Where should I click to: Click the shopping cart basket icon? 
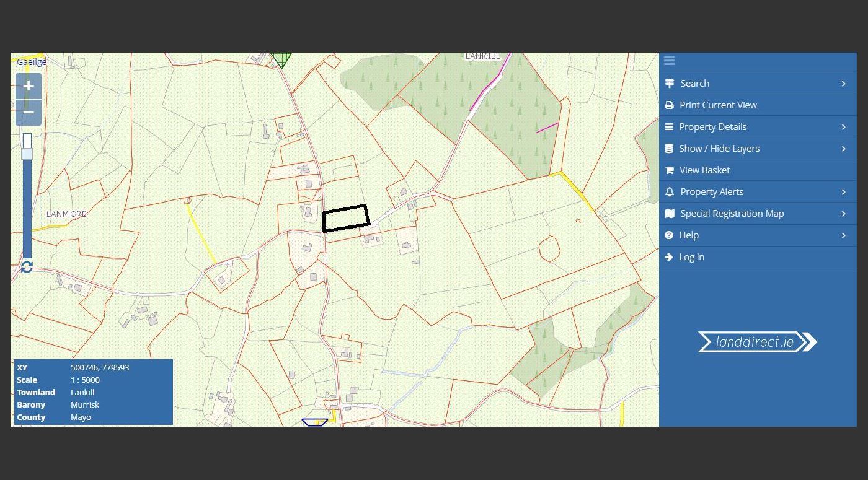[x=669, y=170]
